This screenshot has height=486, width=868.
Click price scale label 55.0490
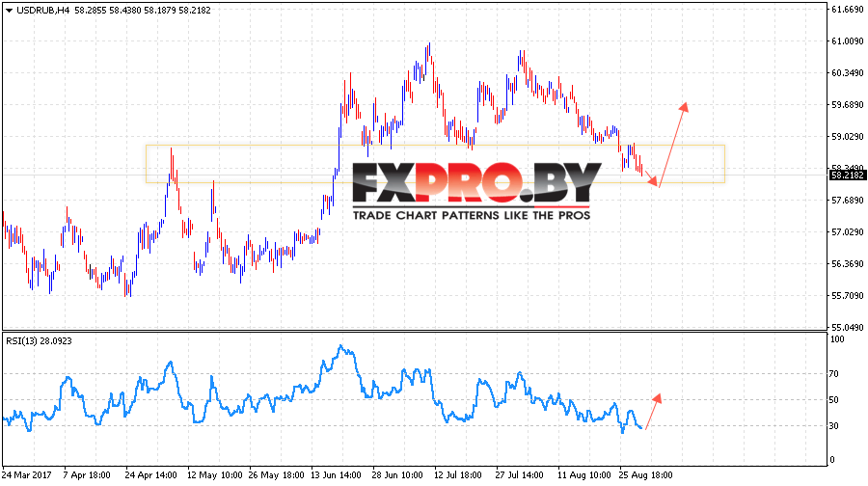point(848,327)
